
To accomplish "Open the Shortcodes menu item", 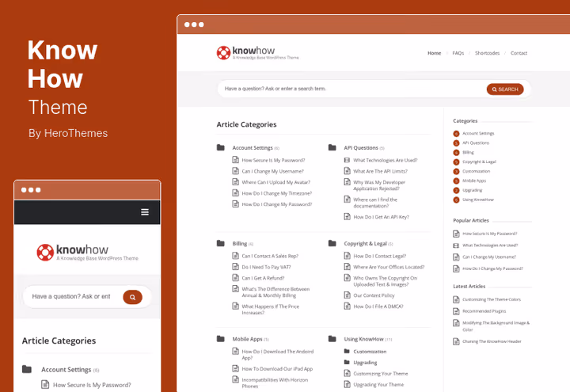I will (487, 53).
